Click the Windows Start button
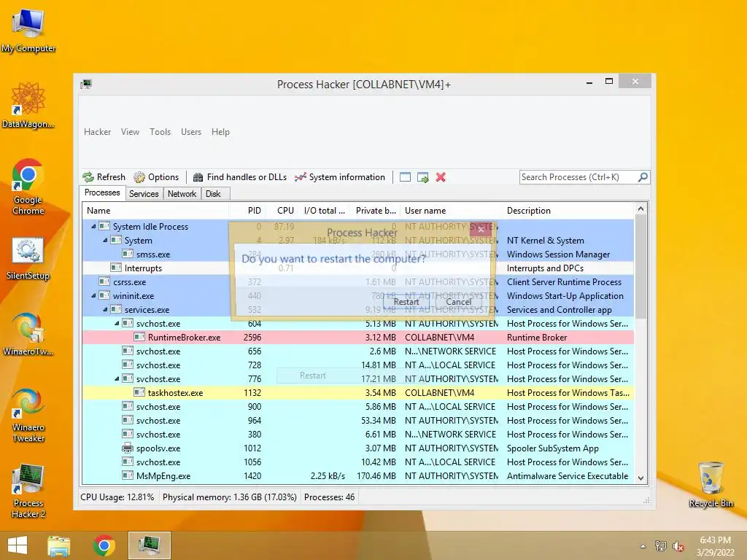Image resolution: width=747 pixels, height=560 pixels. click(18, 545)
